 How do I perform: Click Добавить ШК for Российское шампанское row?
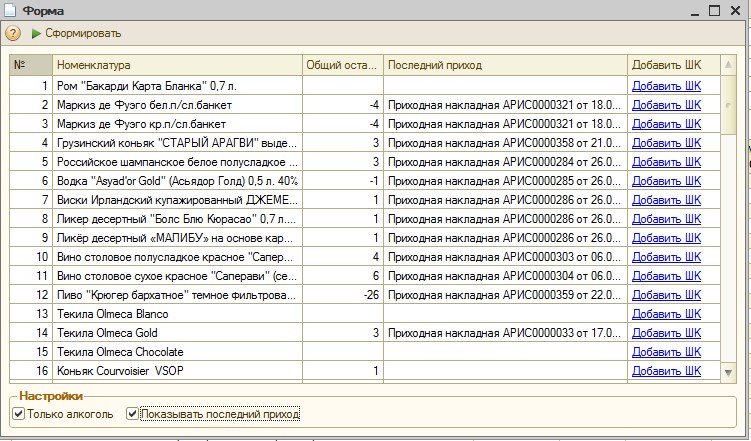666,162
